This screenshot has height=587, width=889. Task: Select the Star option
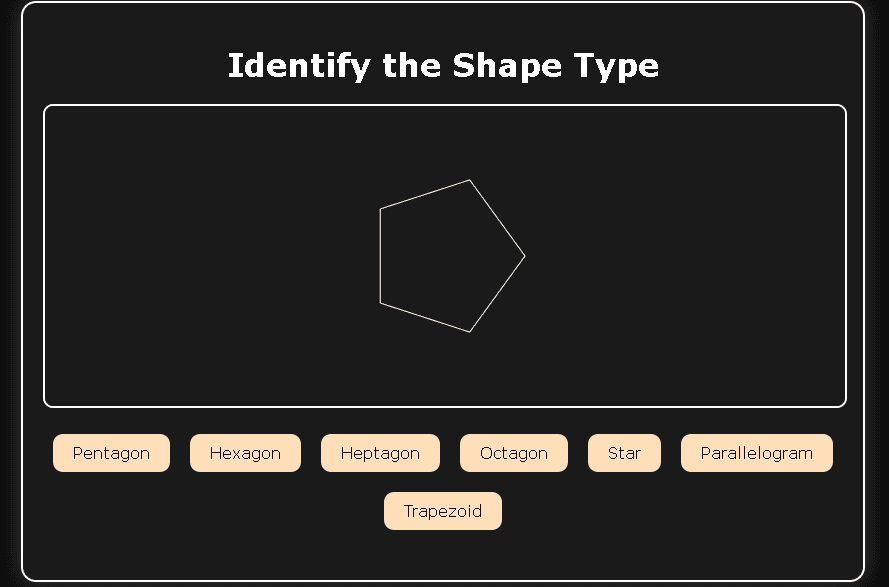coord(624,453)
